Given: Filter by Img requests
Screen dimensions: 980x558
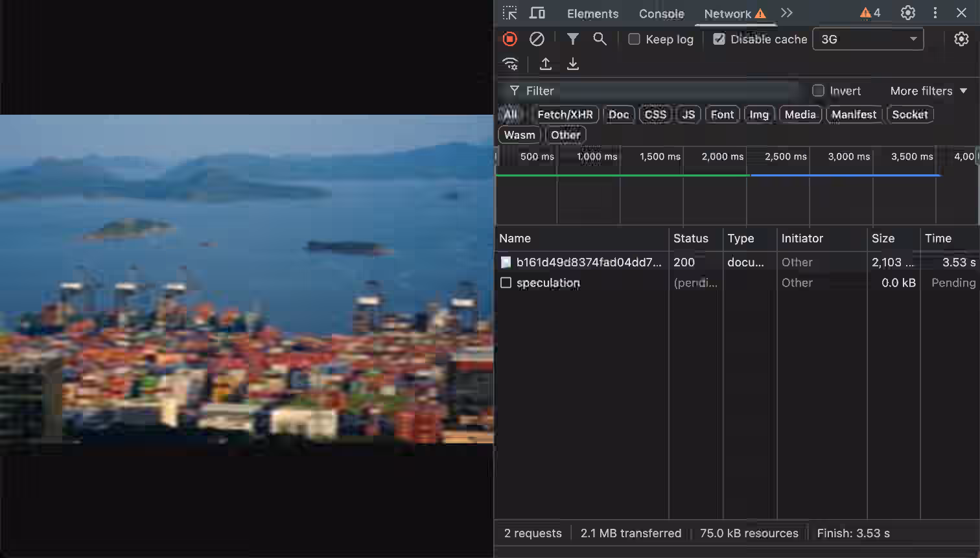Looking at the screenshot, I should pos(759,115).
